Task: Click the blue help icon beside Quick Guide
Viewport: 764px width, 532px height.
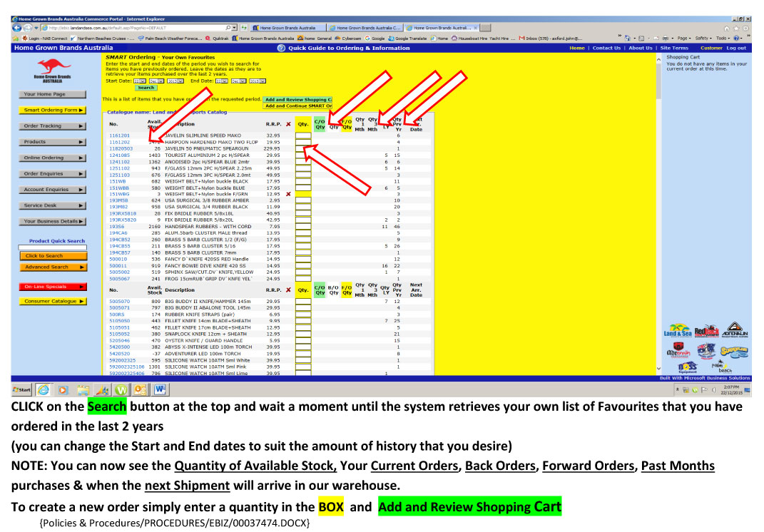Action: tap(281, 48)
